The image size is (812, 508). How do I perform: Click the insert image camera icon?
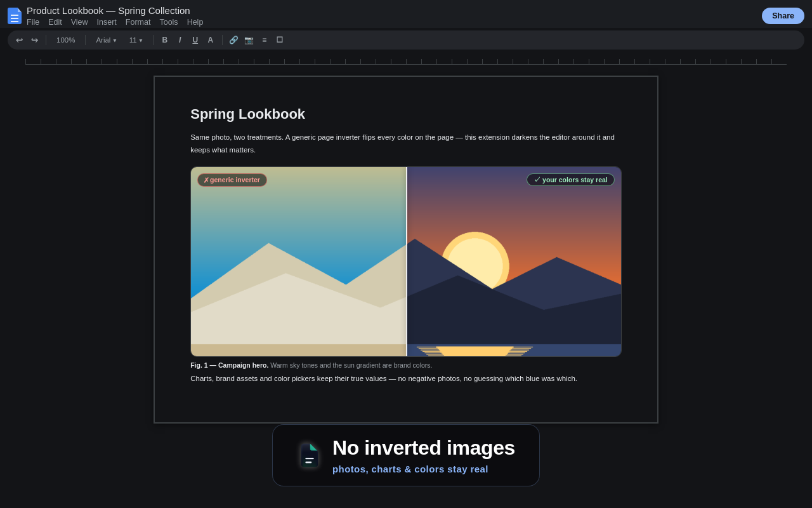point(249,40)
